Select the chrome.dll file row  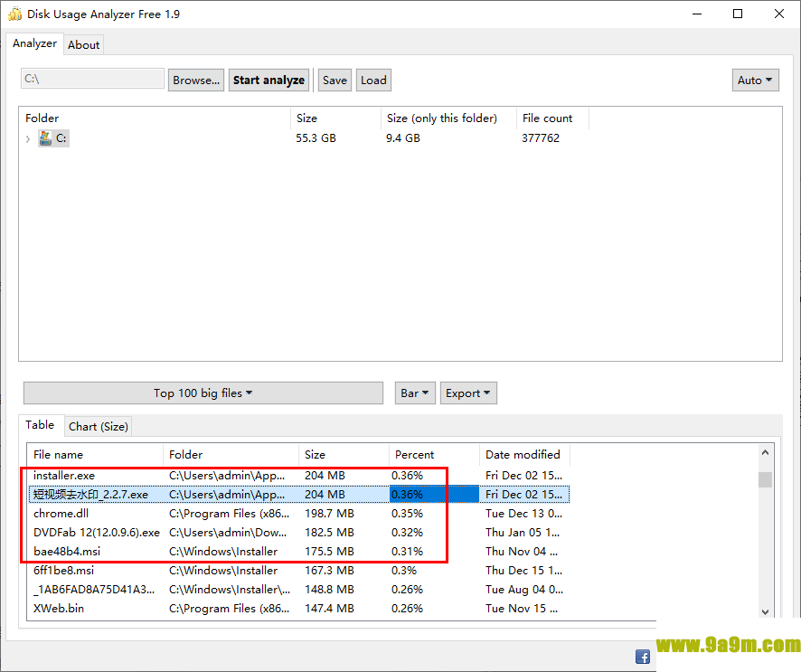tap(299, 513)
